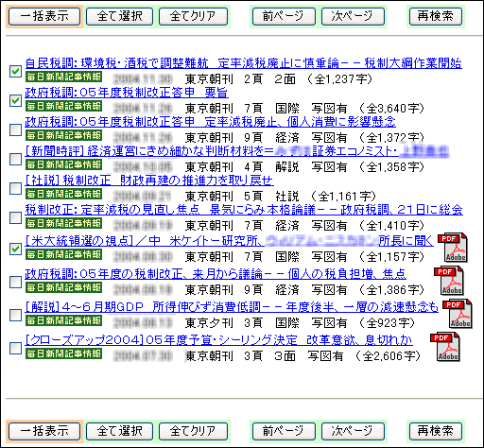Open PDF icon for 米大統領選の視点 article
Screen dimensions: 484x448
click(453, 248)
